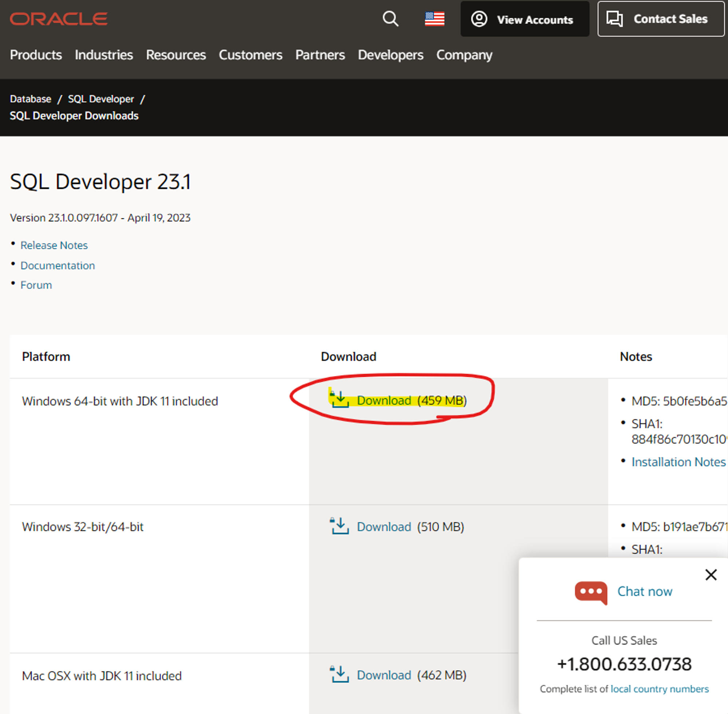Image resolution: width=728 pixels, height=714 pixels.
Task: Open the Installation Notes link
Action: [x=678, y=462]
